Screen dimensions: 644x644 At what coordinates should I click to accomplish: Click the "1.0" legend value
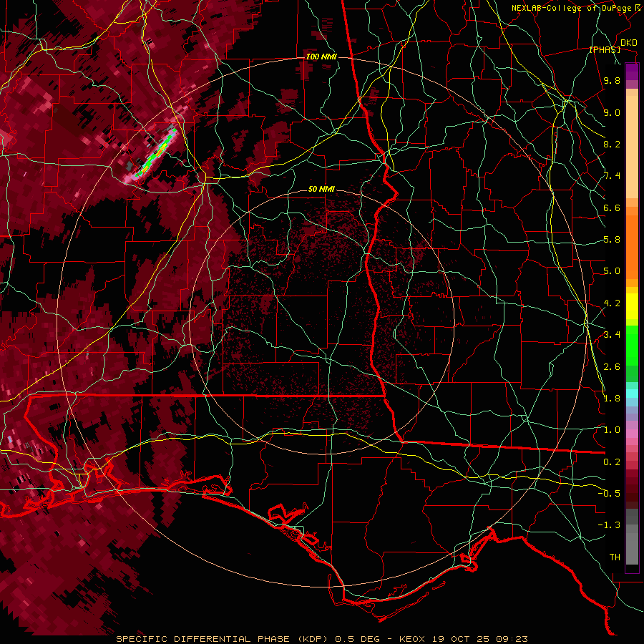point(612,430)
